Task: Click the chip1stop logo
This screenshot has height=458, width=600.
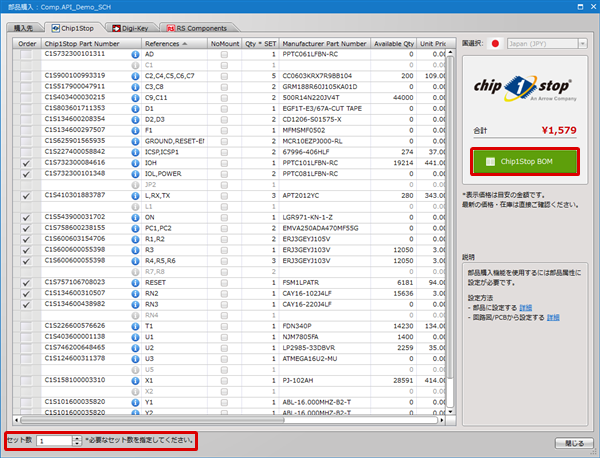Action: point(525,88)
